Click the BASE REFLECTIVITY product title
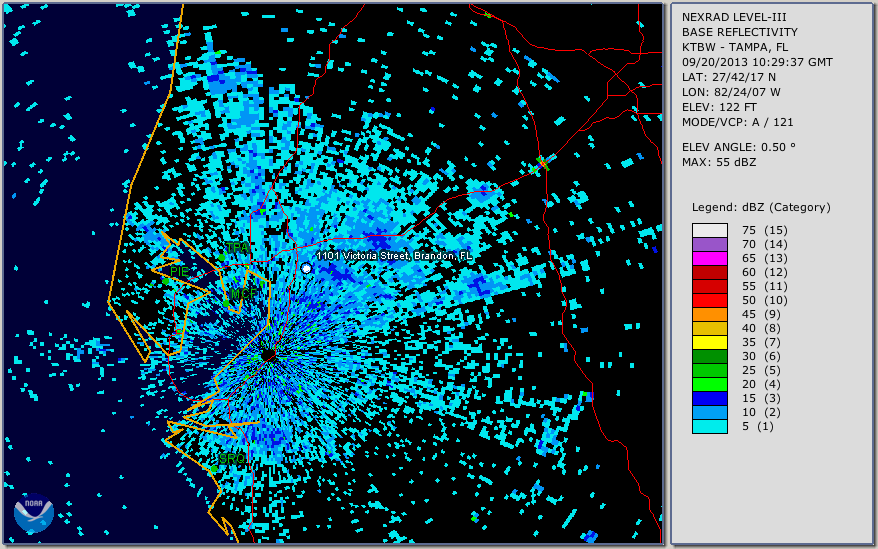878x549 pixels. pyautogui.click(x=739, y=32)
